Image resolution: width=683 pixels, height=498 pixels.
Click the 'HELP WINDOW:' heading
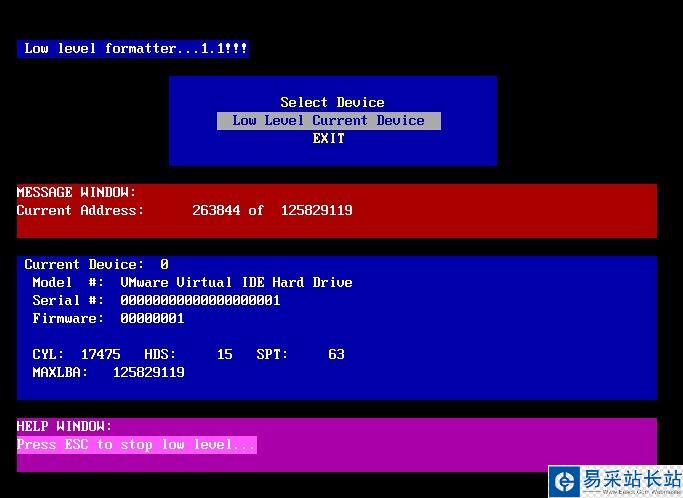[x=64, y=426]
